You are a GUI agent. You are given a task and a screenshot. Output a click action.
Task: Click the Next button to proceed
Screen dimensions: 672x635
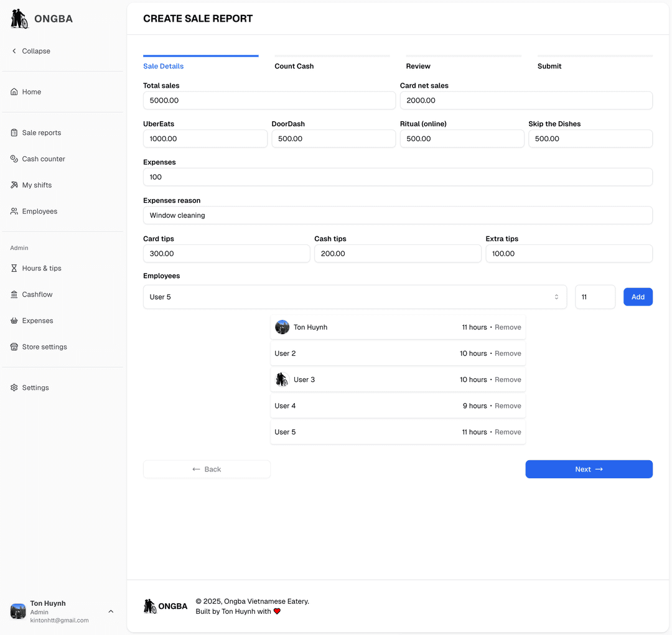coord(588,469)
